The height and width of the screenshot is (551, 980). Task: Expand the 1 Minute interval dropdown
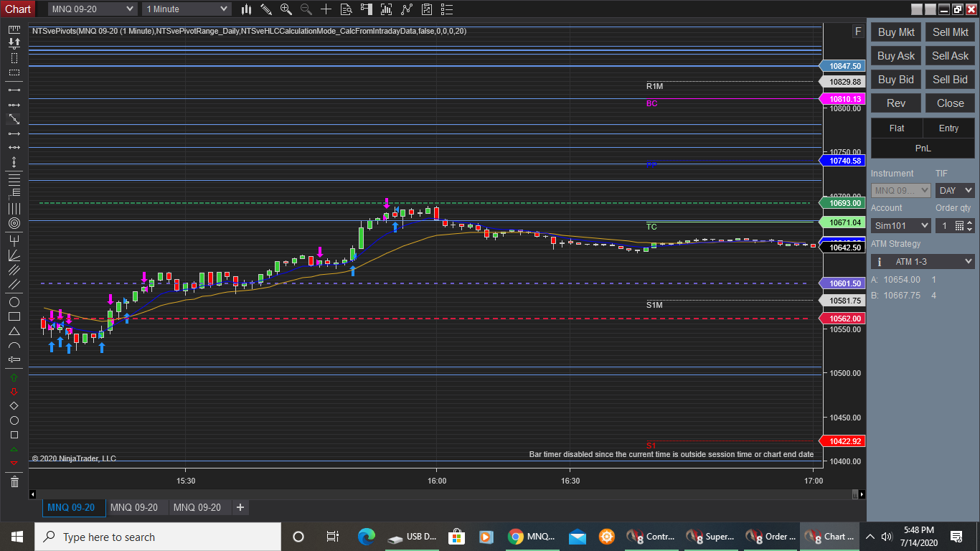point(187,9)
